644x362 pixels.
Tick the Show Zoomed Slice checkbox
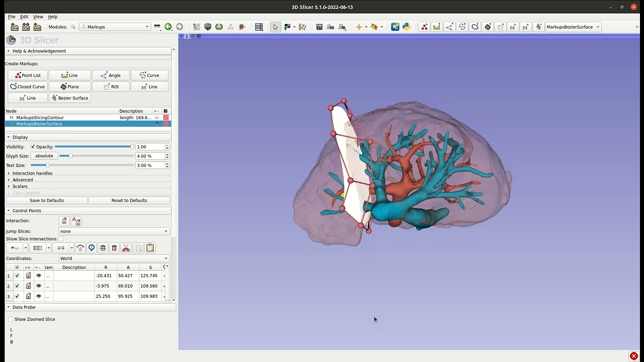(11, 319)
